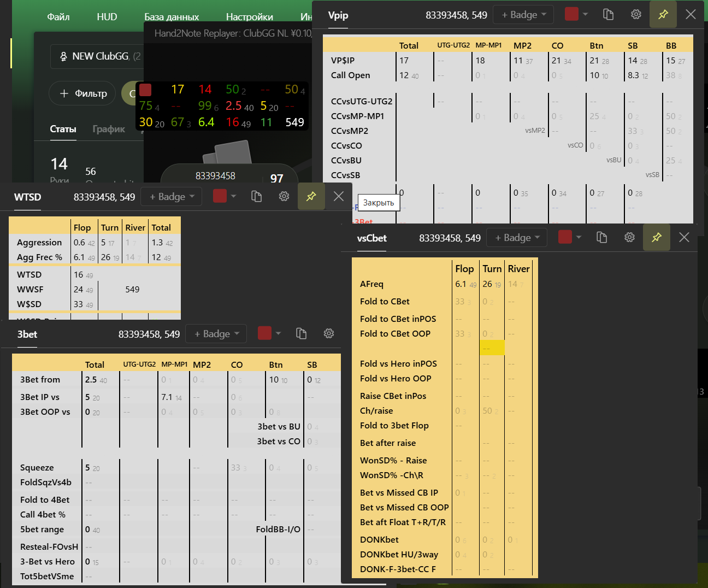Click Fold vs Hero inPOS row label
The height and width of the screenshot is (588, 708).
(x=398, y=364)
